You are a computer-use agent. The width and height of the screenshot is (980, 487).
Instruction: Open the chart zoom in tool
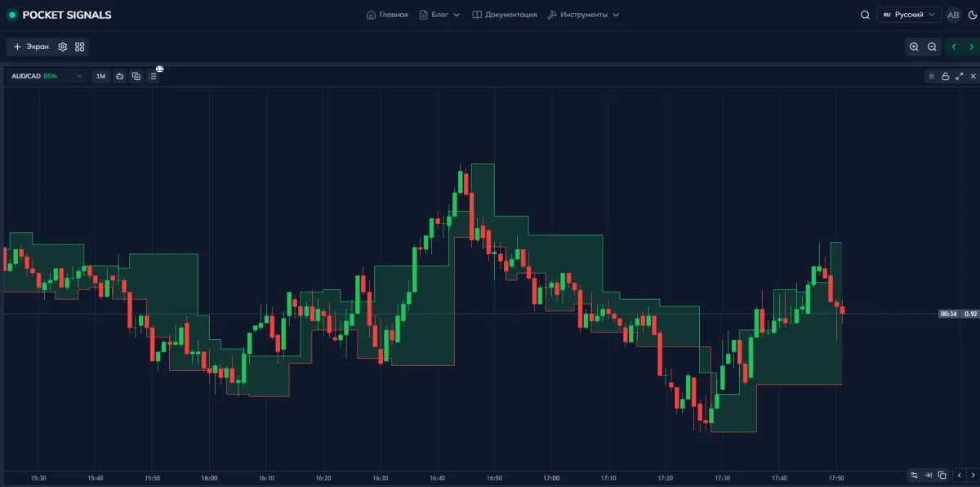point(915,47)
